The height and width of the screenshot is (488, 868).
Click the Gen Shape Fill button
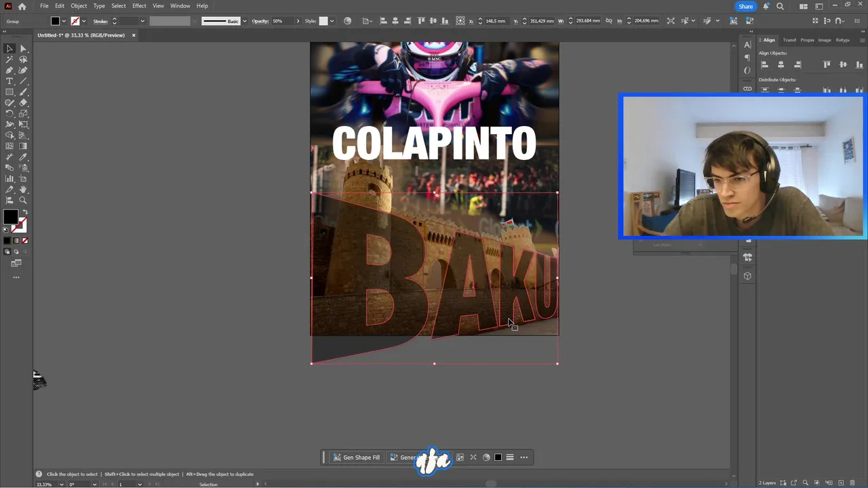coord(357,457)
